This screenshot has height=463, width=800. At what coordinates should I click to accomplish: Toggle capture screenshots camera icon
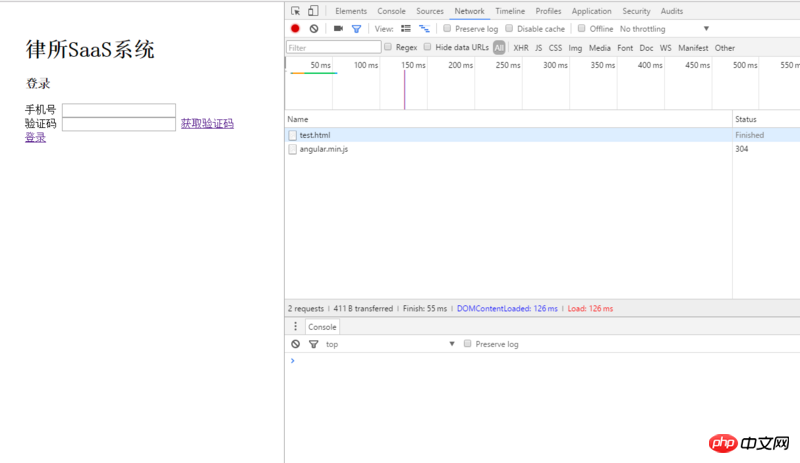pos(338,29)
